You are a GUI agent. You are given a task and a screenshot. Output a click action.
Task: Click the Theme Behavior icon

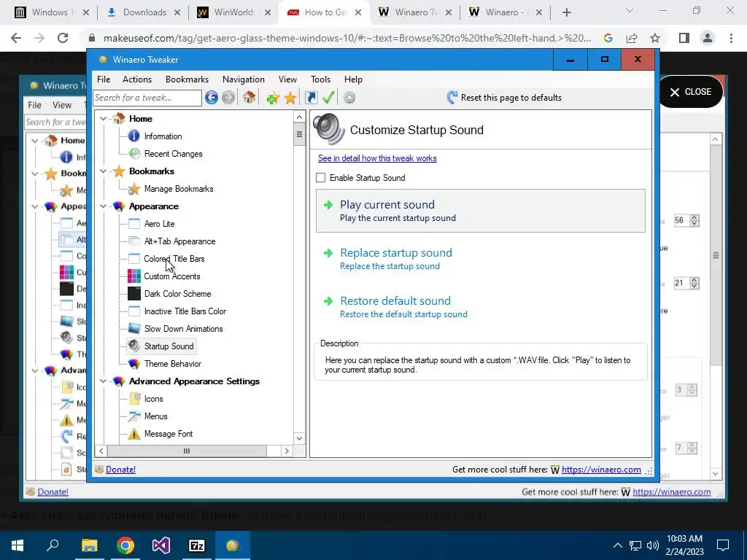point(134,364)
